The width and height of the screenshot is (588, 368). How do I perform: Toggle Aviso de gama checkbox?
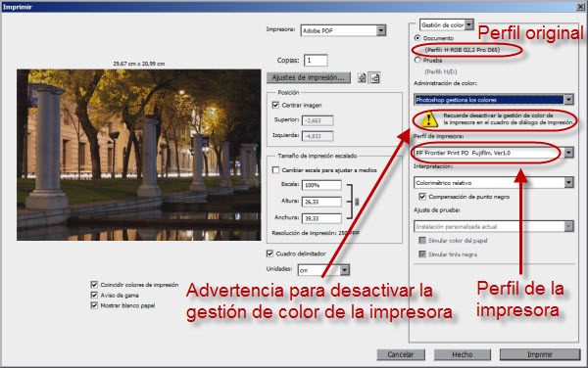coord(94,295)
